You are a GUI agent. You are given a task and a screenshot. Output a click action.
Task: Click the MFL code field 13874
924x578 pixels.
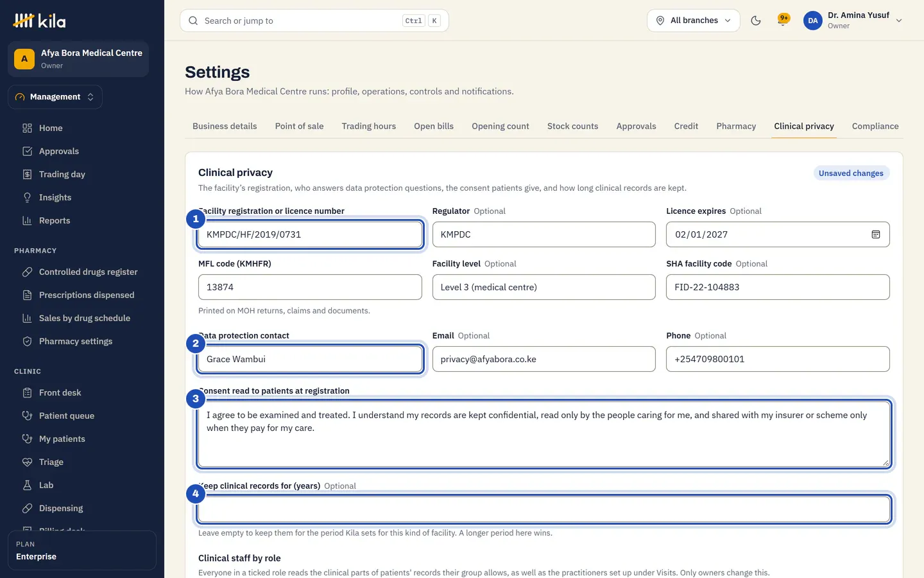[x=310, y=287]
